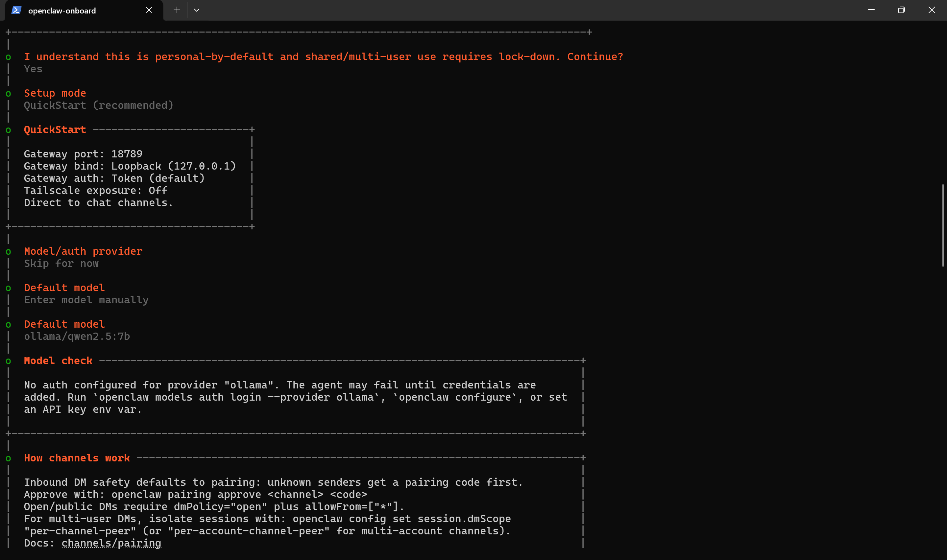
Task: Click the 'Yes' answer text
Action: tap(33, 69)
